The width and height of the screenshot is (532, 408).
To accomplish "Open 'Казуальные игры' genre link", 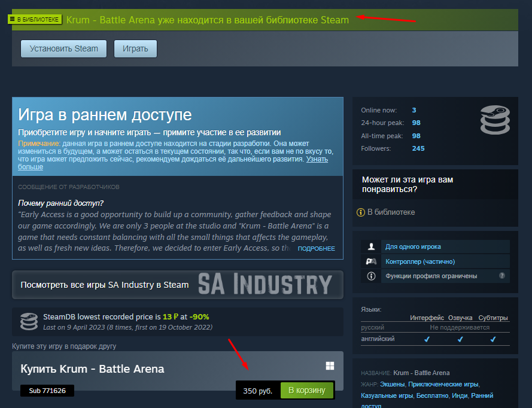I will click(x=387, y=396).
